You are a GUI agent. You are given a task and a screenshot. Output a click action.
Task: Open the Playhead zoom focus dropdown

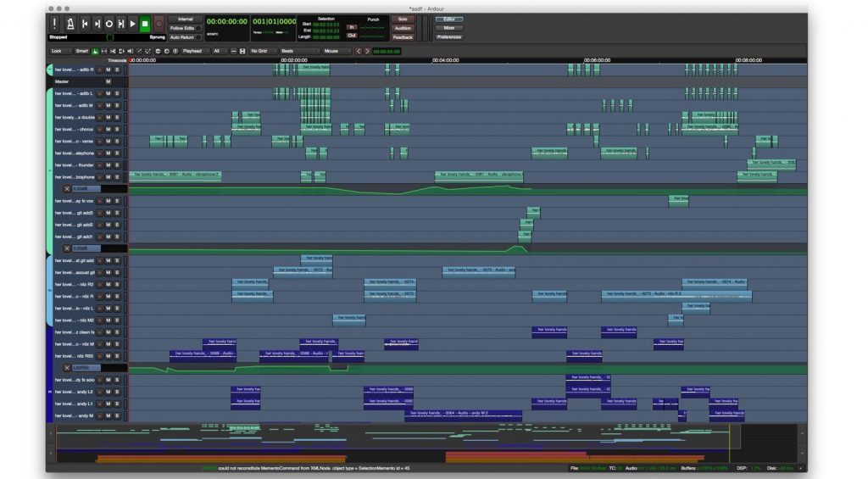coord(196,52)
